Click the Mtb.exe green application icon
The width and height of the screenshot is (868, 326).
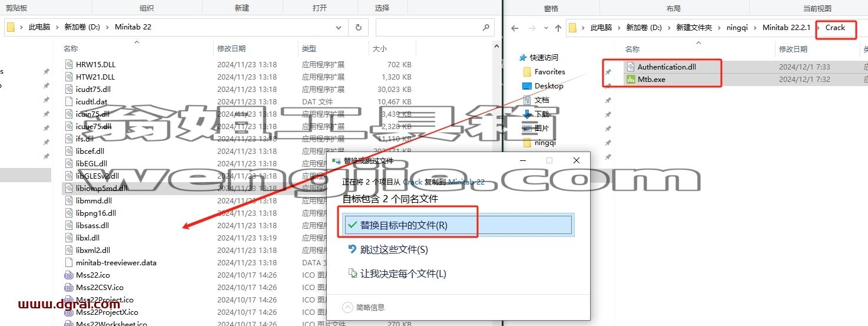click(631, 79)
